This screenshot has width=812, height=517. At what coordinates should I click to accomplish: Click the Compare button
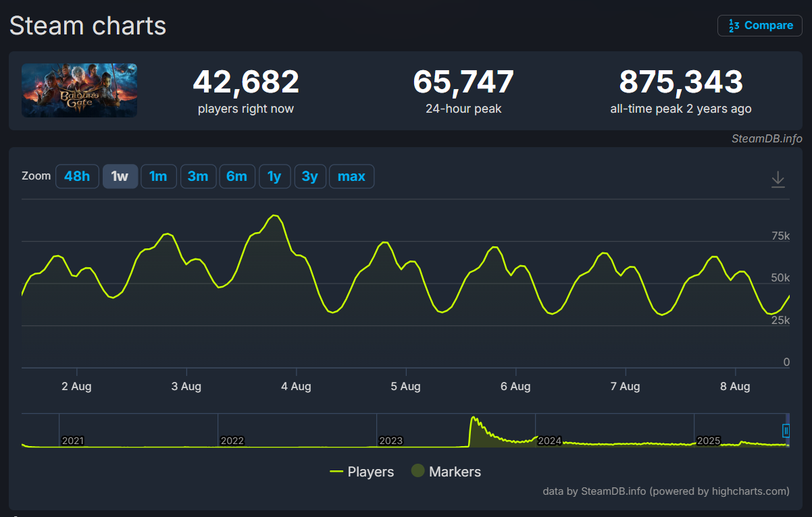coord(760,26)
